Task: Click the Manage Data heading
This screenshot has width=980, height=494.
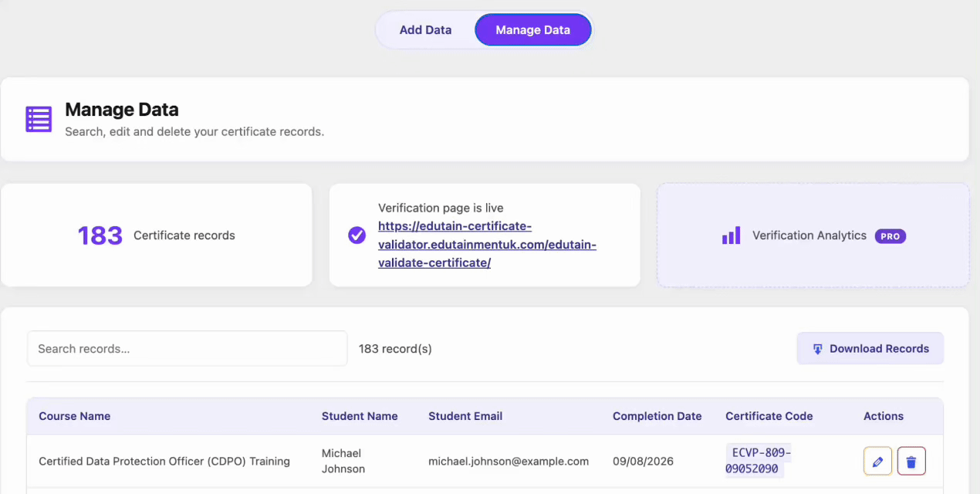Action: pyautogui.click(x=122, y=110)
